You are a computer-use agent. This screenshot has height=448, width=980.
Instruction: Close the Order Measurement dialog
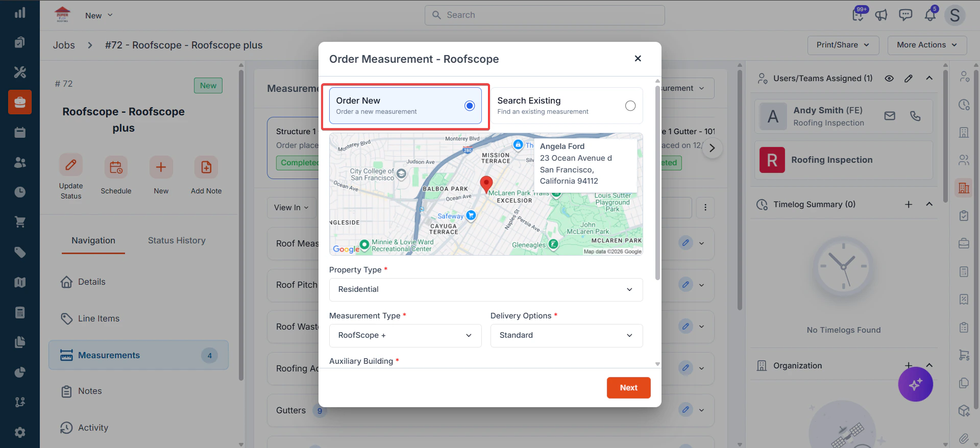coord(638,59)
